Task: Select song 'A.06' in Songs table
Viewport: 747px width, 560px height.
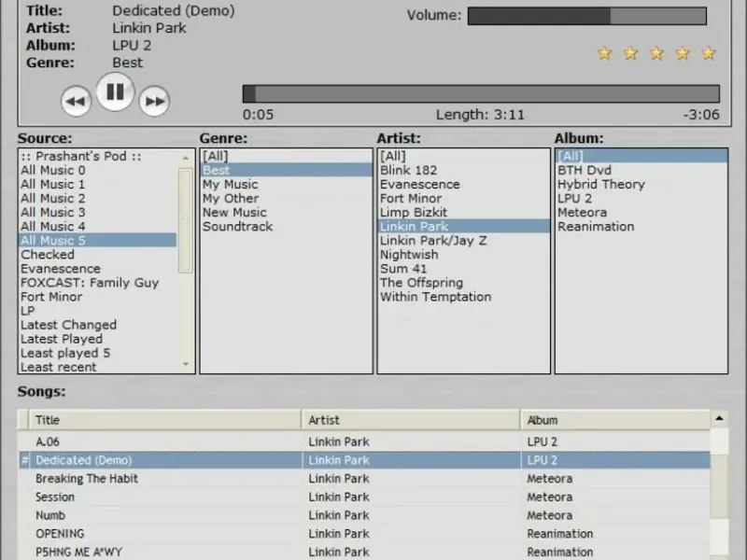Action: click(364, 441)
